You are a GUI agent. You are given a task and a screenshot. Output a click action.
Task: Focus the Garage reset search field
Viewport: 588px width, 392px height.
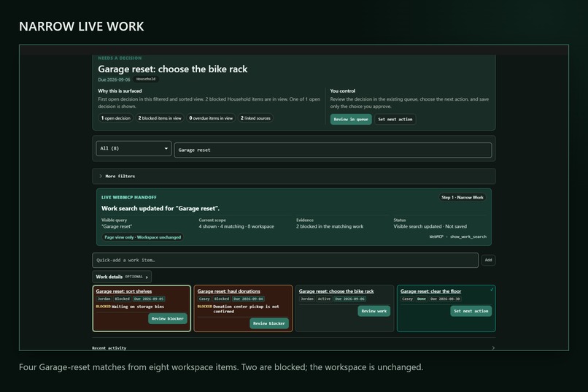point(333,150)
